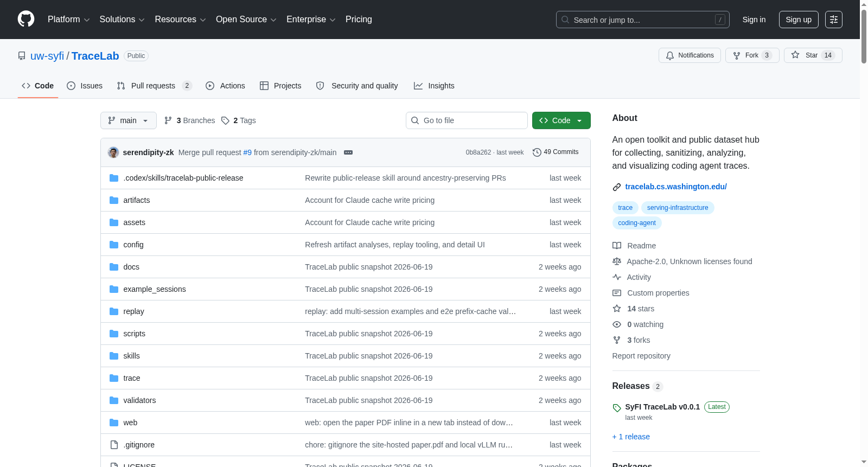868x467 pixels.
Task: Click the pulse icon beside Activity
Action: tap(617, 277)
